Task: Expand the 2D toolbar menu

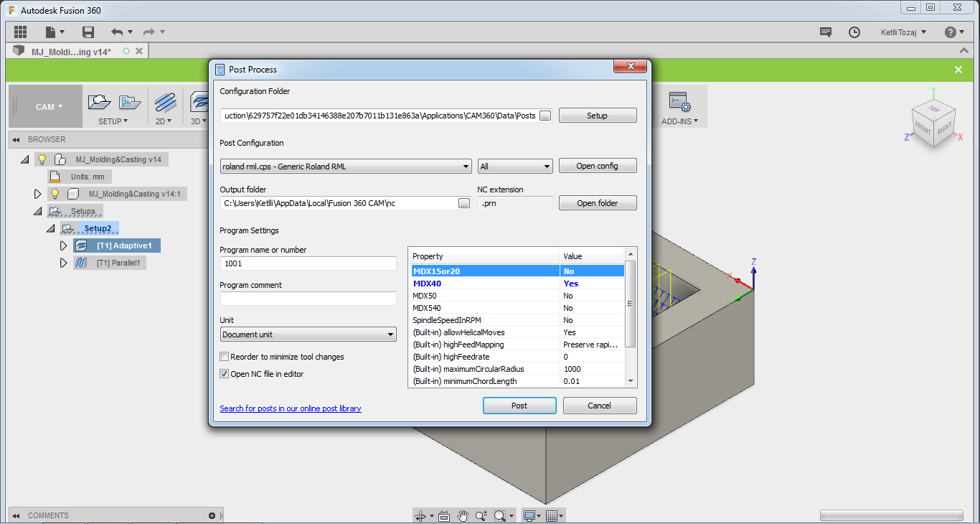Action: click(164, 121)
